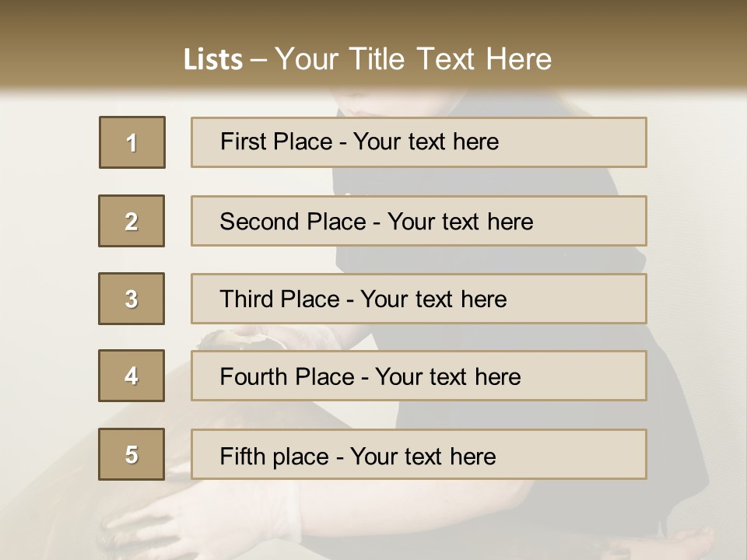Click the bold word Lists in title

tap(213, 60)
